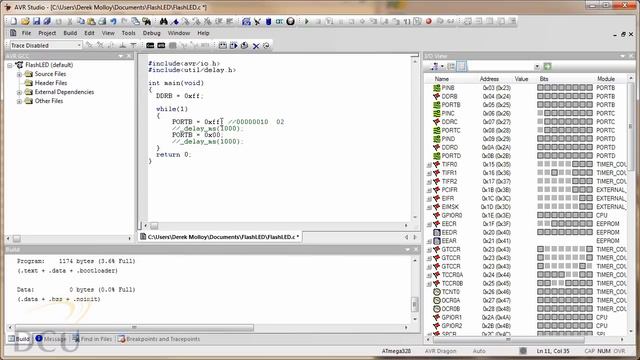Click the blue bin Clean project icon
Image resolution: width=640 pixels, height=360 pixels.
coord(268,21)
